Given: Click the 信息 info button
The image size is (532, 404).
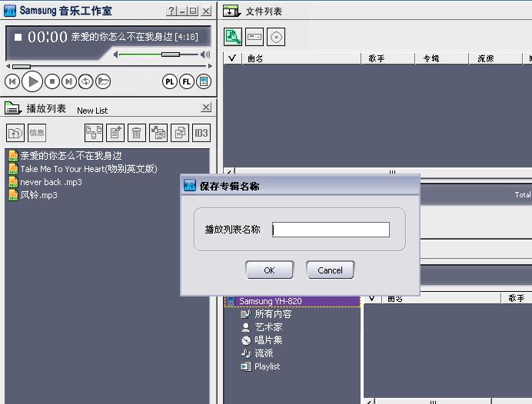Looking at the screenshot, I should (x=37, y=133).
